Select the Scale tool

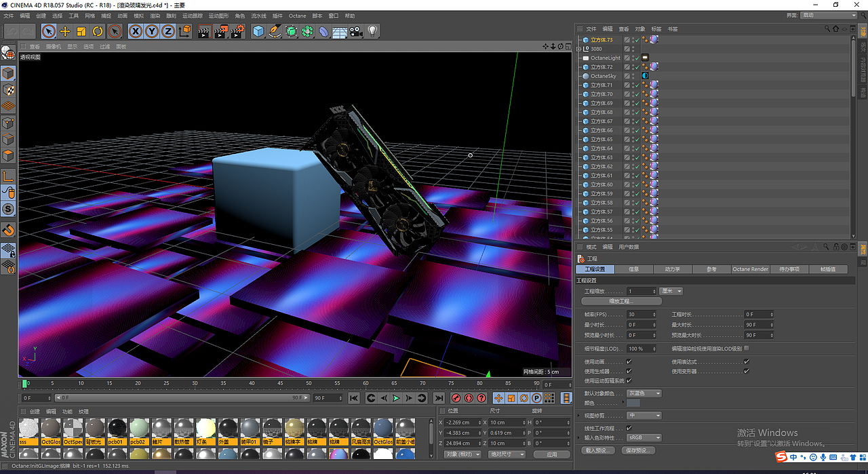coord(81,31)
